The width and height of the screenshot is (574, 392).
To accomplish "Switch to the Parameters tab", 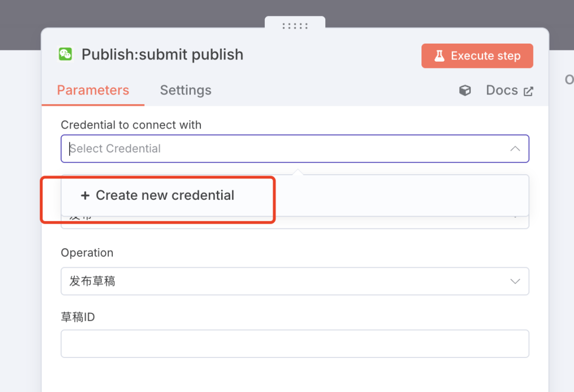I will pyautogui.click(x=93, y=90).
